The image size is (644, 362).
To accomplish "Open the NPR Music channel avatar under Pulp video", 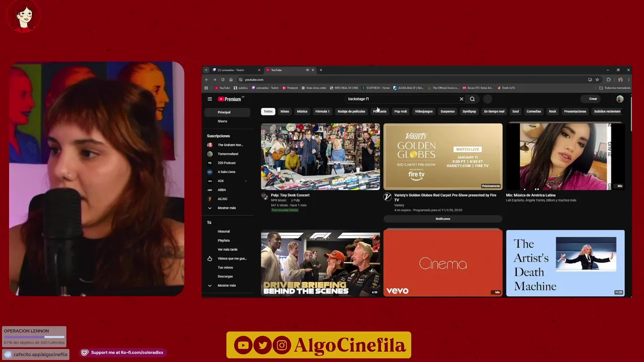I will coord(265,197).
